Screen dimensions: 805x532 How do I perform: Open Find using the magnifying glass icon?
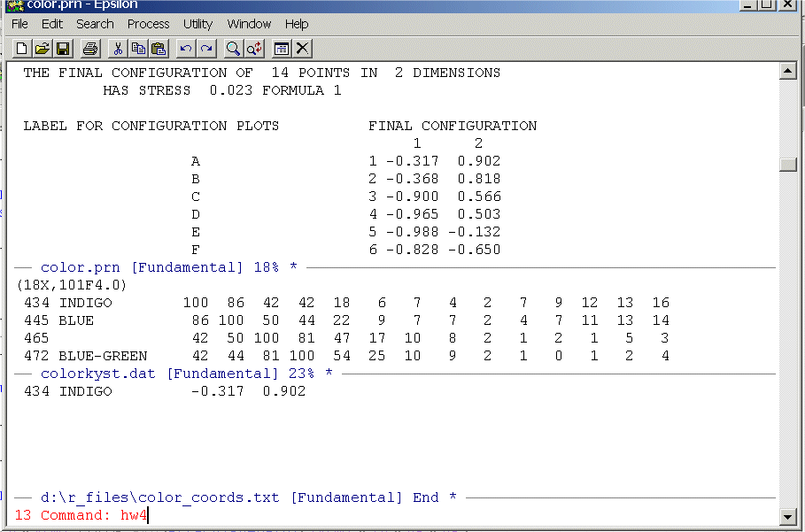coord(233,48)
